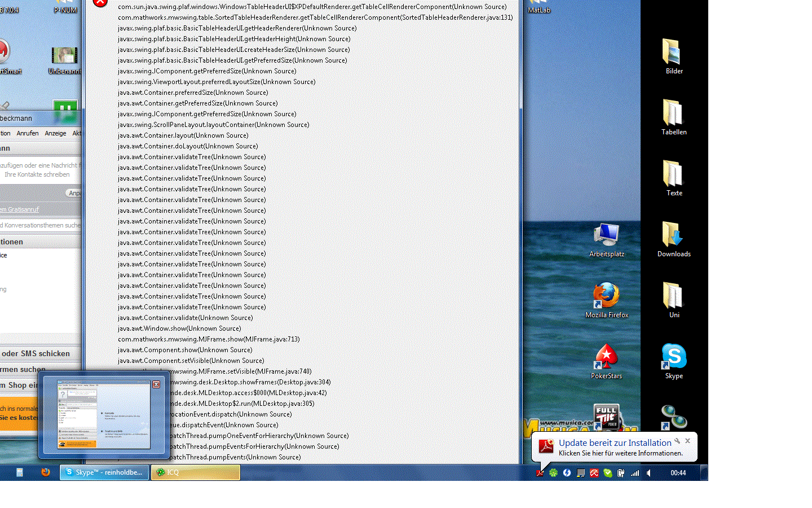Open Skype desktop shortcut icon
The width and height of the screenshot is (812, 508).
tap(674, 358)
